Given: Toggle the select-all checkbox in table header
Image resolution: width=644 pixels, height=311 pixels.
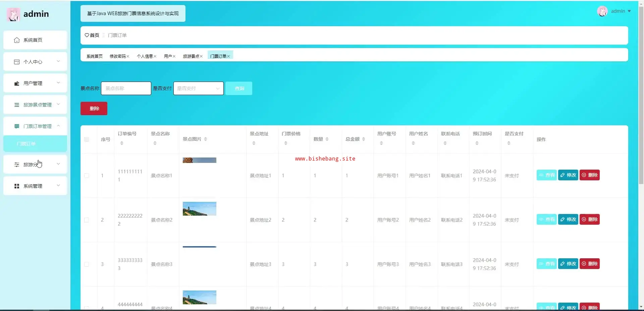Looking at the screenshot, I should tap(87, 139).
